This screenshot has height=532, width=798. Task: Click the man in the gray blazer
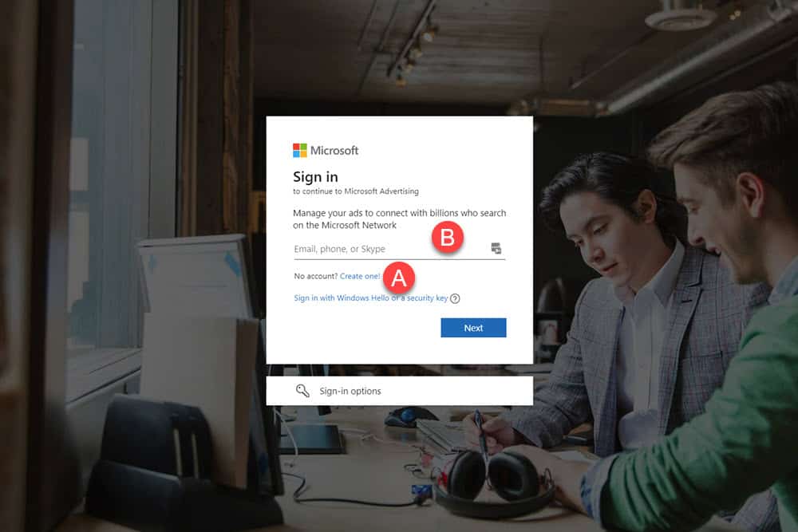click(626, 305)
